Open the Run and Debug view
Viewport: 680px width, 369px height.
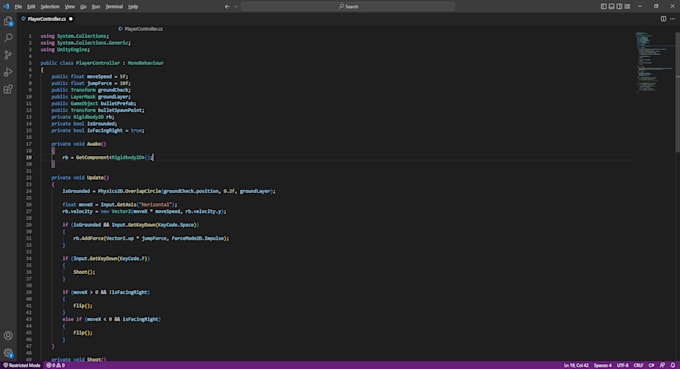(8, 72)
